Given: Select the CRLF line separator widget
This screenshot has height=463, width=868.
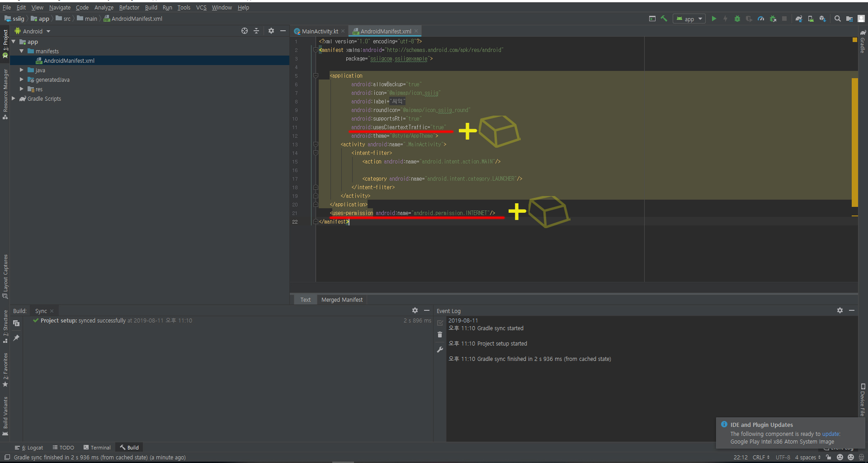Looking at the screenshot, I should (760, 457).
